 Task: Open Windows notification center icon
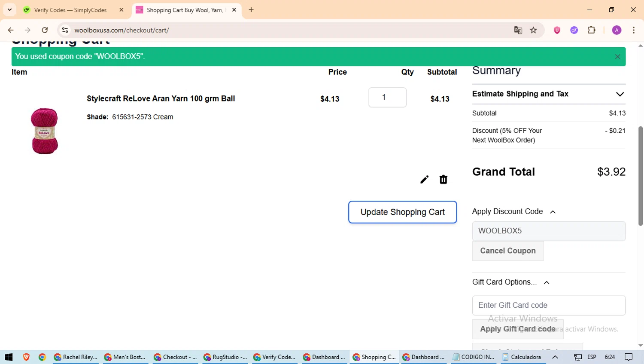click(x=629, y=357)
